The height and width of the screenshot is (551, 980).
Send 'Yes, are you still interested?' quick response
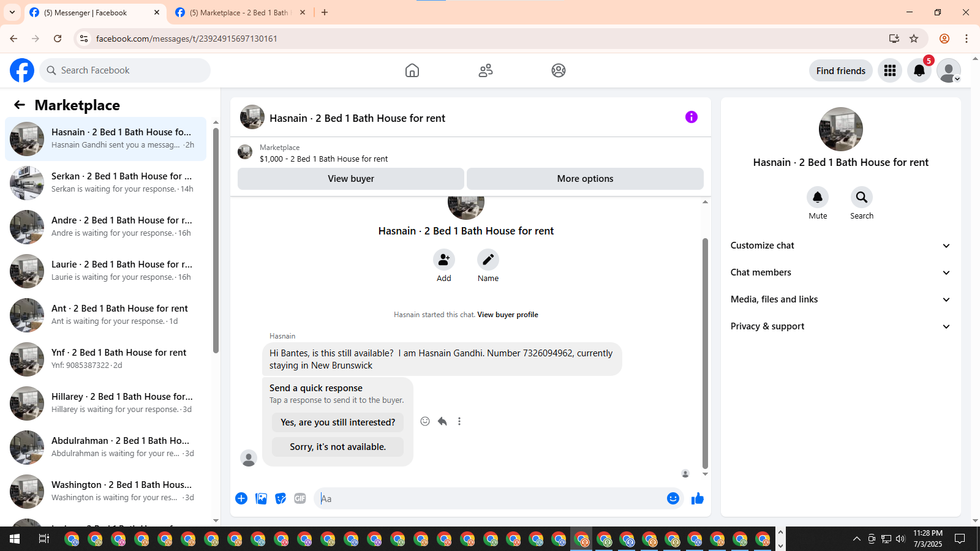coord(337,422)
